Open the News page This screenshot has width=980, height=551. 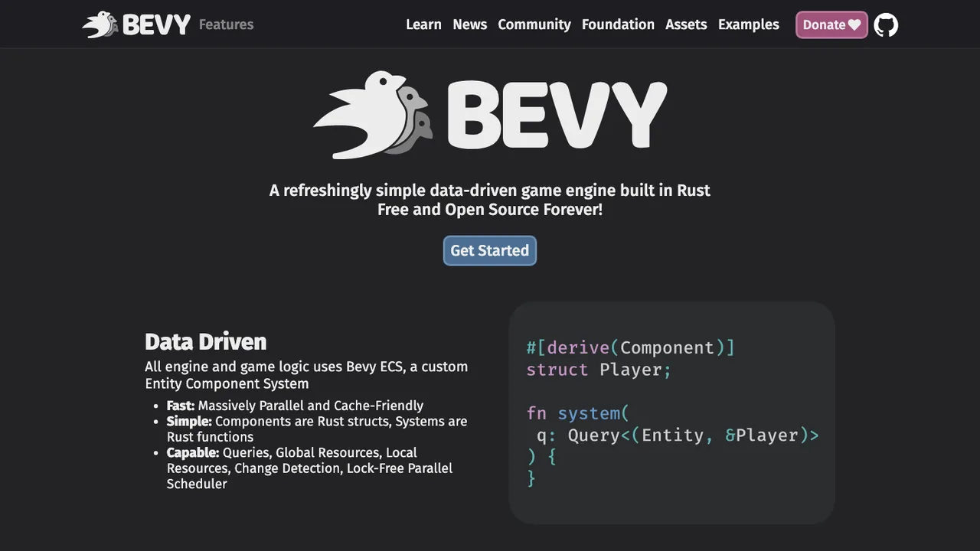pos(469,24)
